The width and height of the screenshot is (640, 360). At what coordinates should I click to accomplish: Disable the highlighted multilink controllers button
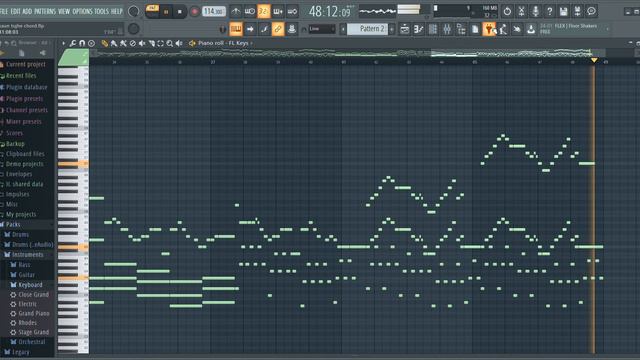tap(278, 29)
